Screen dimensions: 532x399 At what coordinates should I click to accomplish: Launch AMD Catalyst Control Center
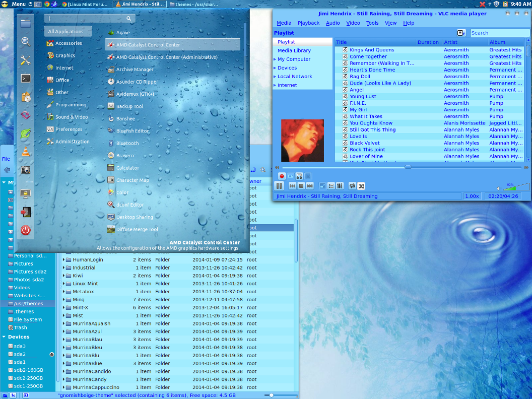point(173,45)
